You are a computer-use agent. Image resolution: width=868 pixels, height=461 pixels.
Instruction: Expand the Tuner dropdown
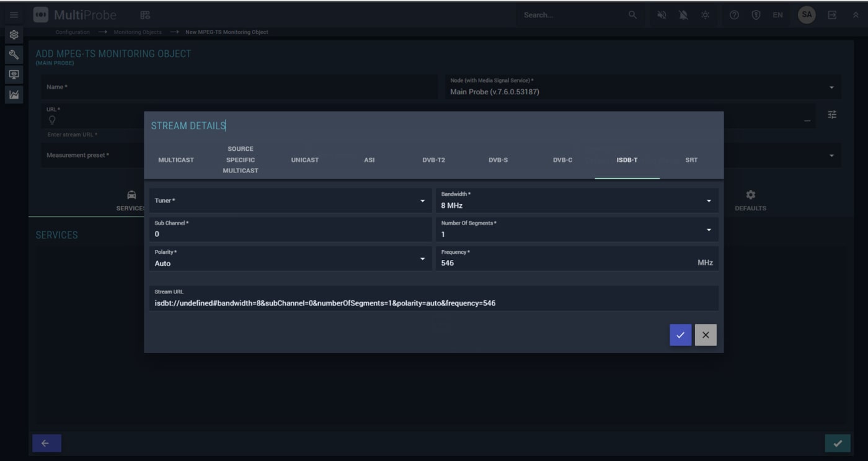tap(290, 200)
